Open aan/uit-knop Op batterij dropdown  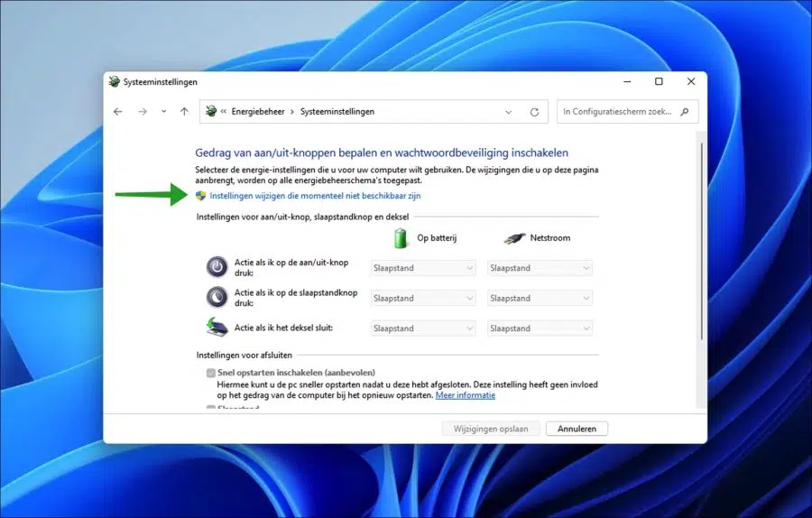pos(423,268)
